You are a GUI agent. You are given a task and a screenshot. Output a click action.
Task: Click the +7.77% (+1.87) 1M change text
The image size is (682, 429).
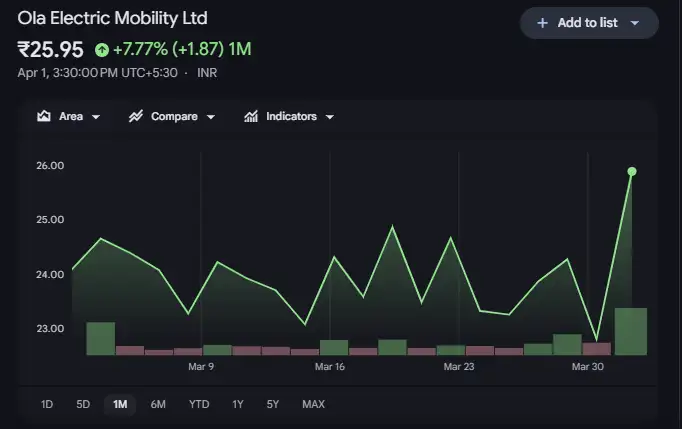coord(182,49)
